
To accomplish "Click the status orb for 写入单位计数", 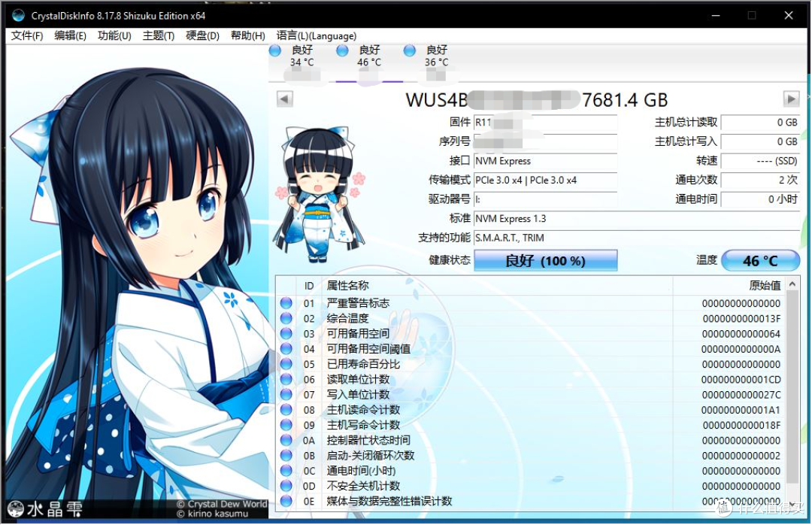I will (x=286, y=394).
